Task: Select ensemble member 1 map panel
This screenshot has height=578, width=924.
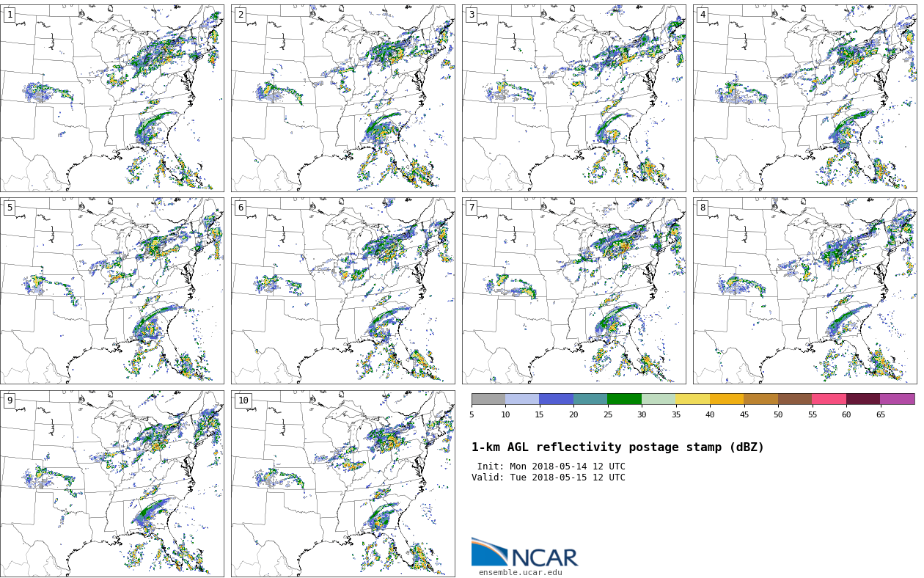Action: pyautogui.click(x=111, y=98)
